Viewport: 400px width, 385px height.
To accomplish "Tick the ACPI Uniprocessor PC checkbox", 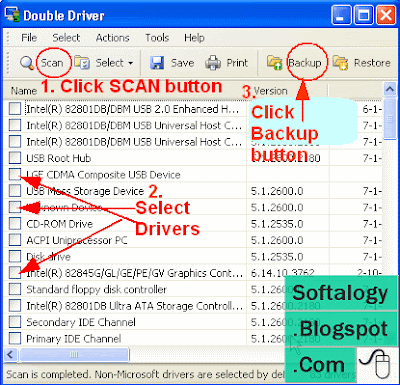I will tap(15, 240).
